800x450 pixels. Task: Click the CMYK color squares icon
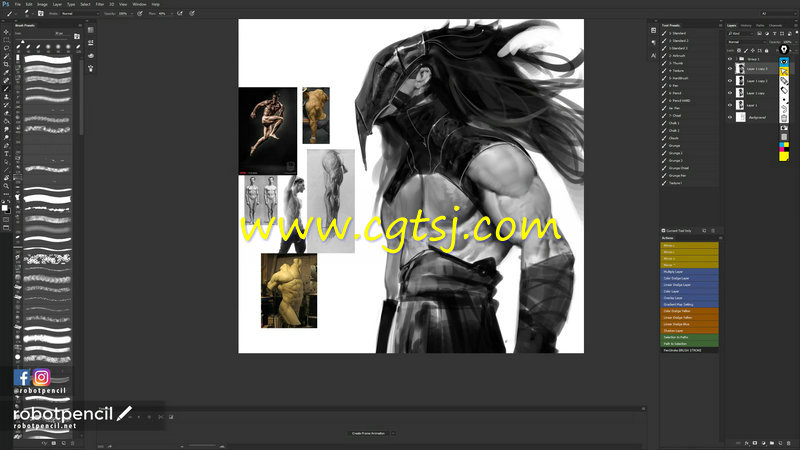coord(784,147)
